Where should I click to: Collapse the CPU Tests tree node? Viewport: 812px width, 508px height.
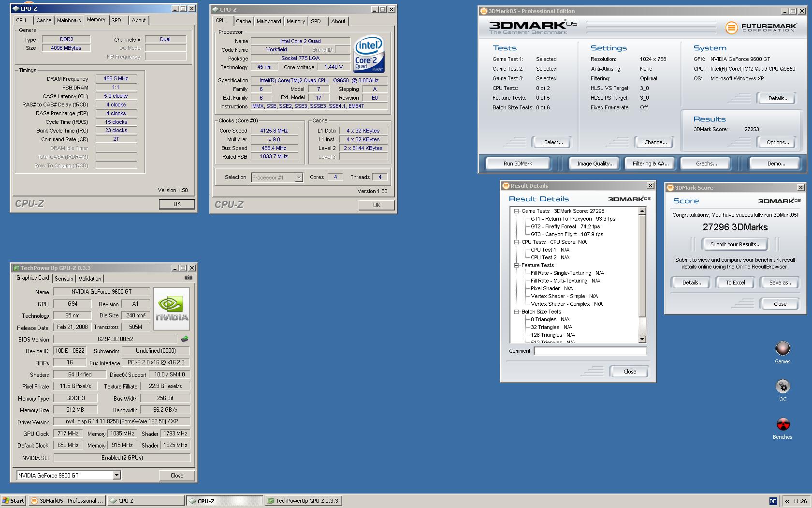(516, 242)
